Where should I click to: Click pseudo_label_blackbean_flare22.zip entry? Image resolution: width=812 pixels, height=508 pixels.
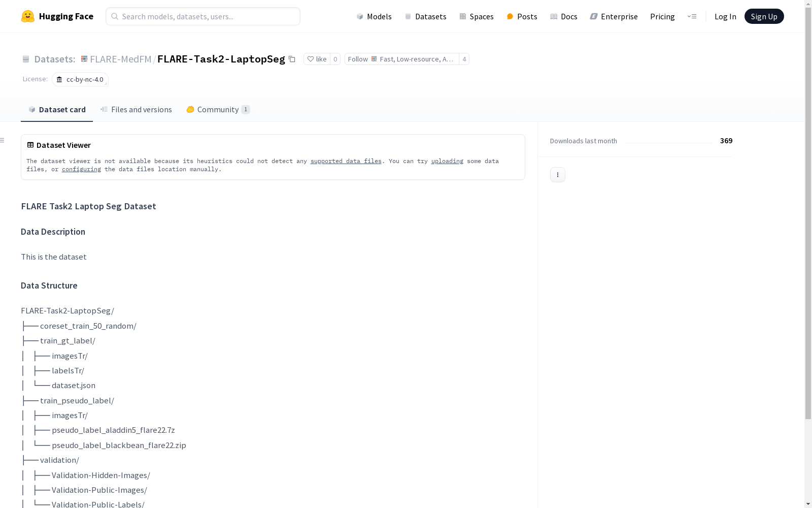119,445
